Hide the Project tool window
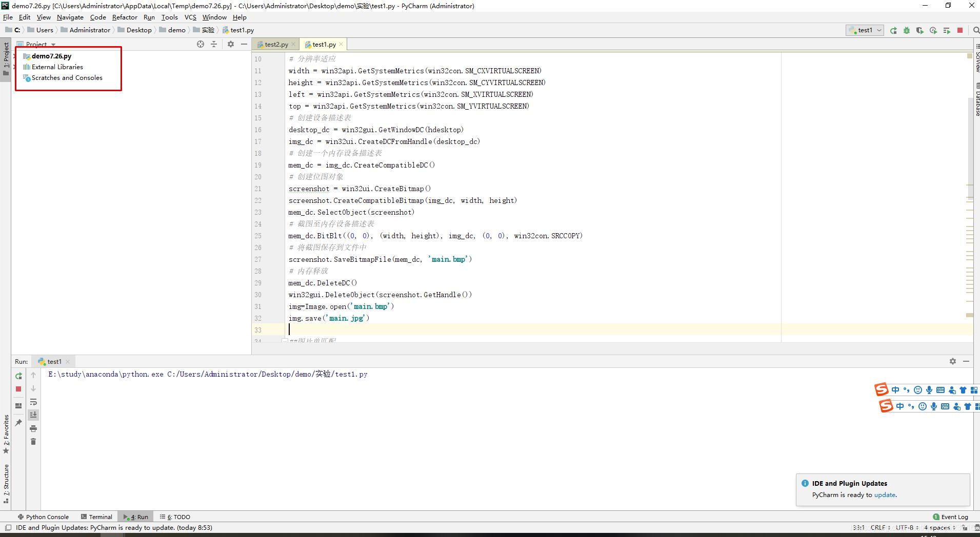980x537 pixels. 244,44
